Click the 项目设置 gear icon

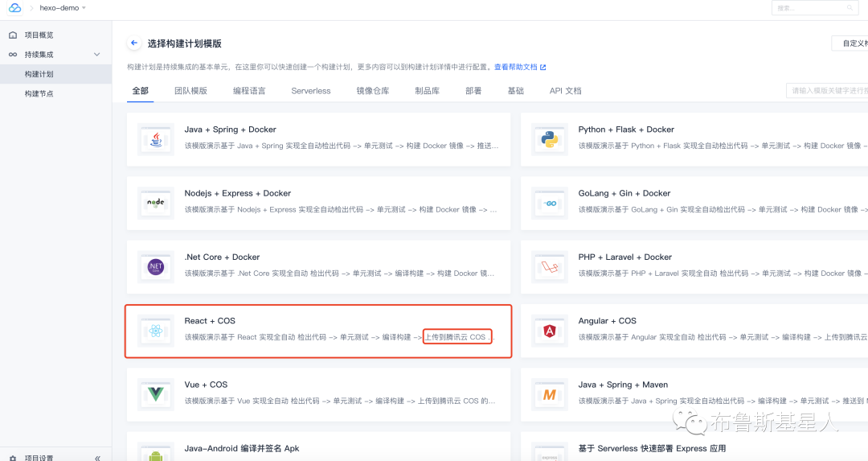pos(13,459)
